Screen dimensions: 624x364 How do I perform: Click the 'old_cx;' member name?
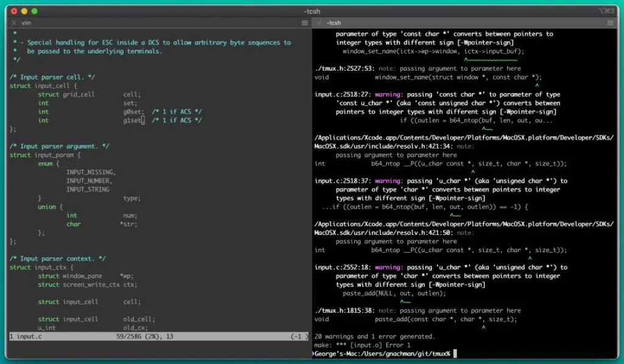tap(135, 328)
